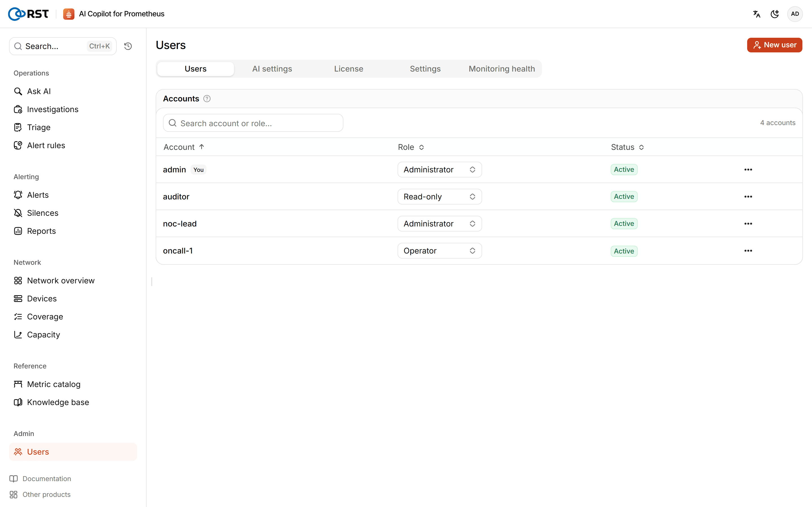Open the AD user avatar menu
Image resolution: width=812 pixels, height=507 pixels.
[795, 14]
